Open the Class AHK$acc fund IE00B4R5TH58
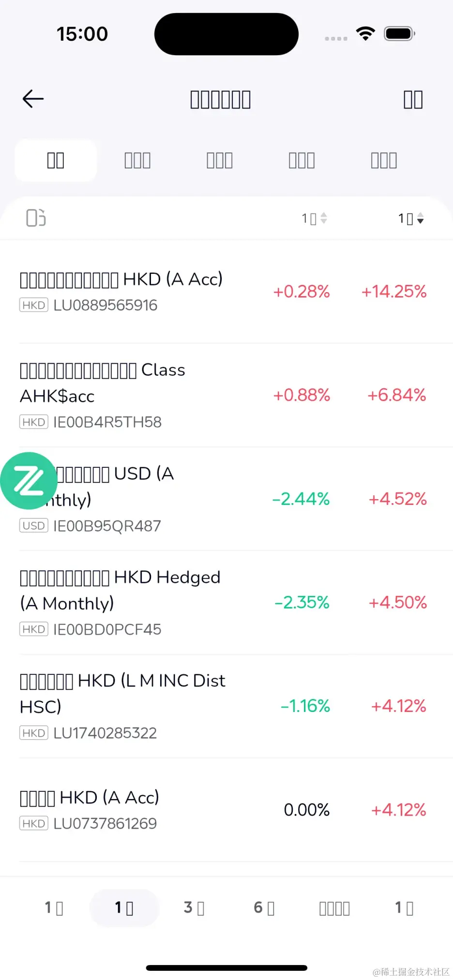The image size is (453, 980). (226, 395)
